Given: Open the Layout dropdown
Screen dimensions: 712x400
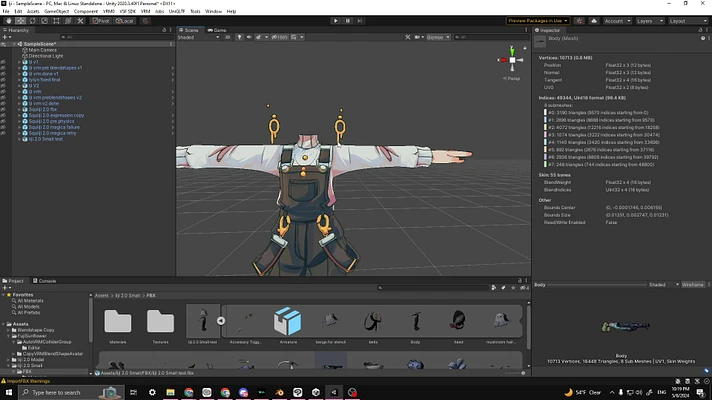Looking at the screenshot, I should (690, 20).
